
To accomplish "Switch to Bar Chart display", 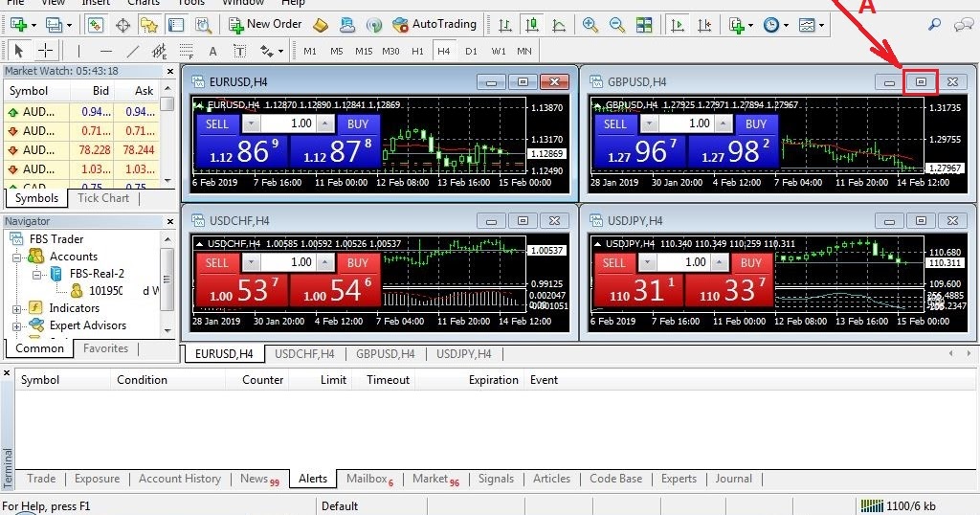I will pos(505,25).
